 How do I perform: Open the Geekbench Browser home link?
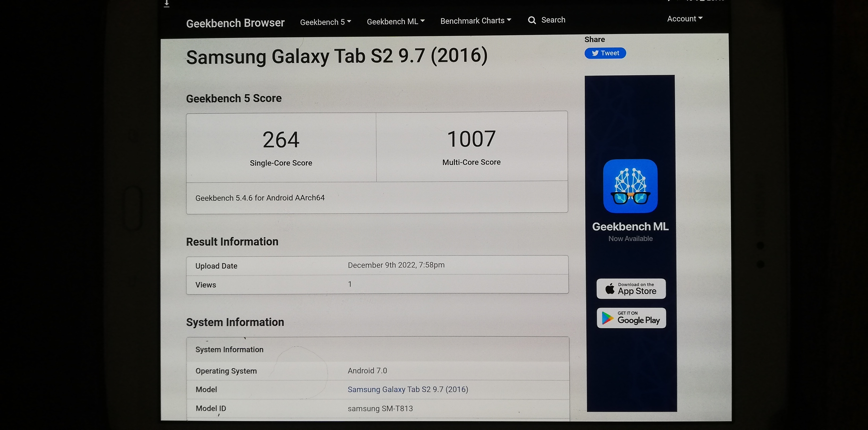pyautogui.click(x=235, y=23)
